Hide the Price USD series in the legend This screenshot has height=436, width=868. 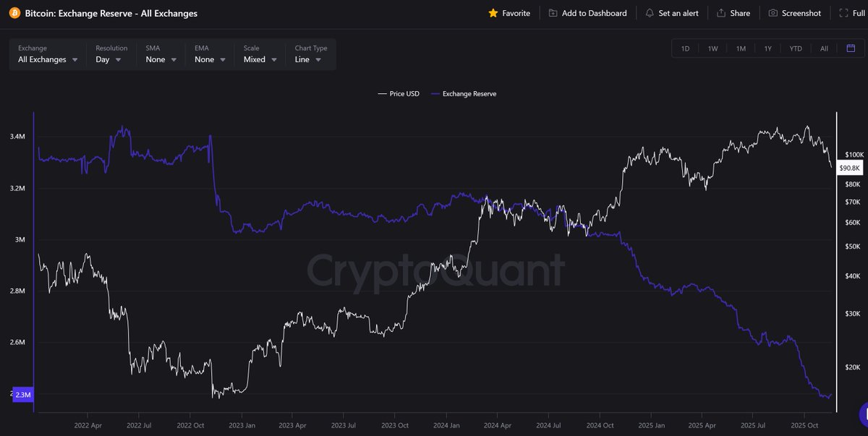tap(398, 93)
